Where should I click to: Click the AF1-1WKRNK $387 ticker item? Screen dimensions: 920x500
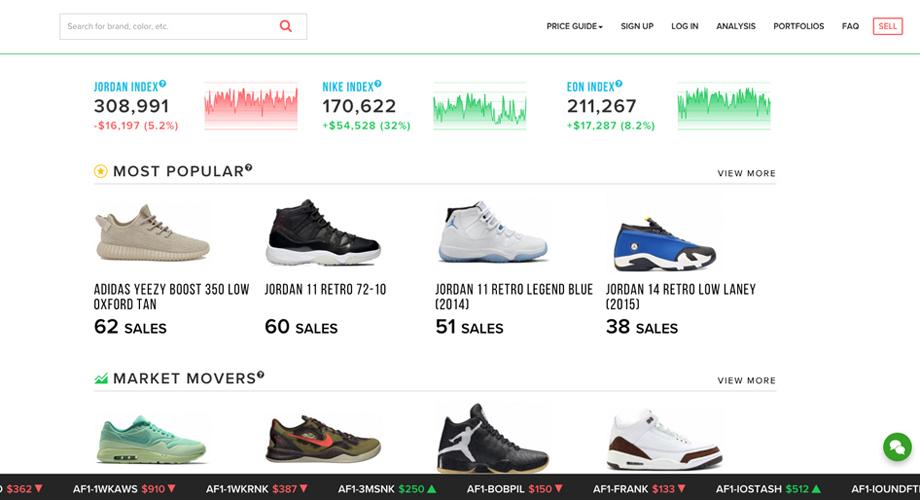coord(256,489)
